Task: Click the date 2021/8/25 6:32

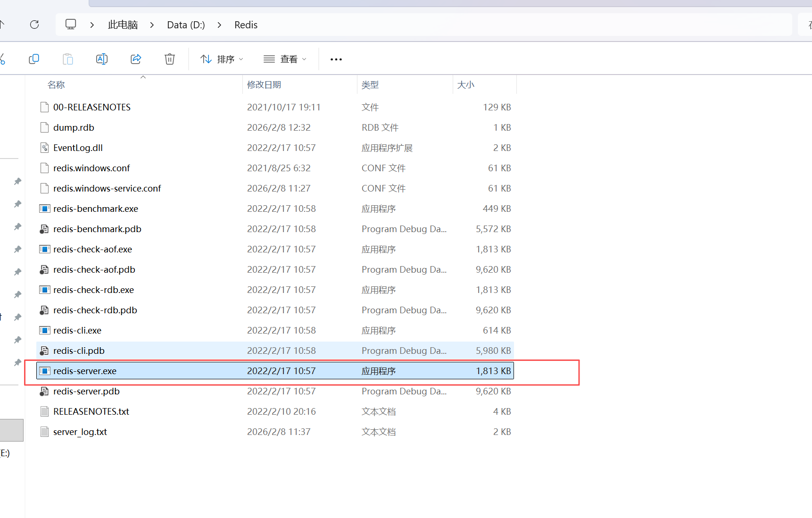Action: pos(279,168)
